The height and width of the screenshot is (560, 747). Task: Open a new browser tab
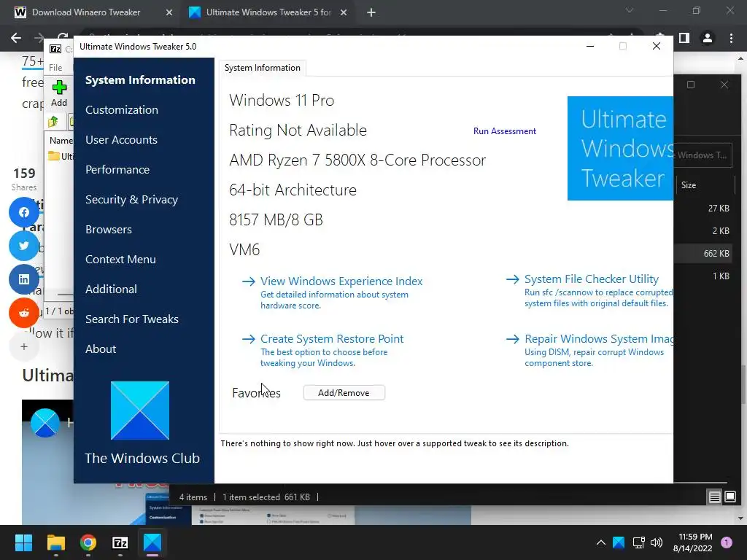(x=371, y=13)
